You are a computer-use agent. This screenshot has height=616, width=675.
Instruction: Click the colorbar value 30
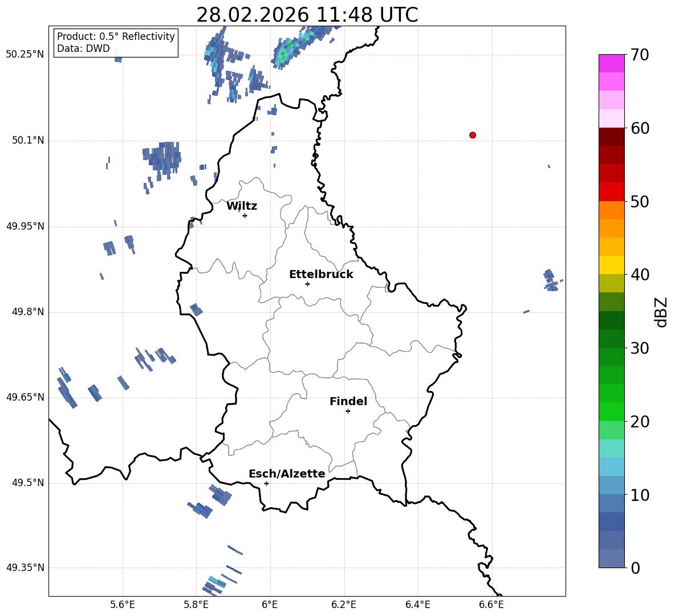[x=640, y=348]
